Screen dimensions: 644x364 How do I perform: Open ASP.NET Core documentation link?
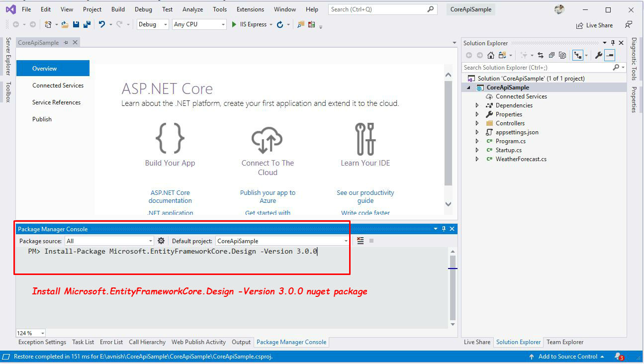coord(170,196)
